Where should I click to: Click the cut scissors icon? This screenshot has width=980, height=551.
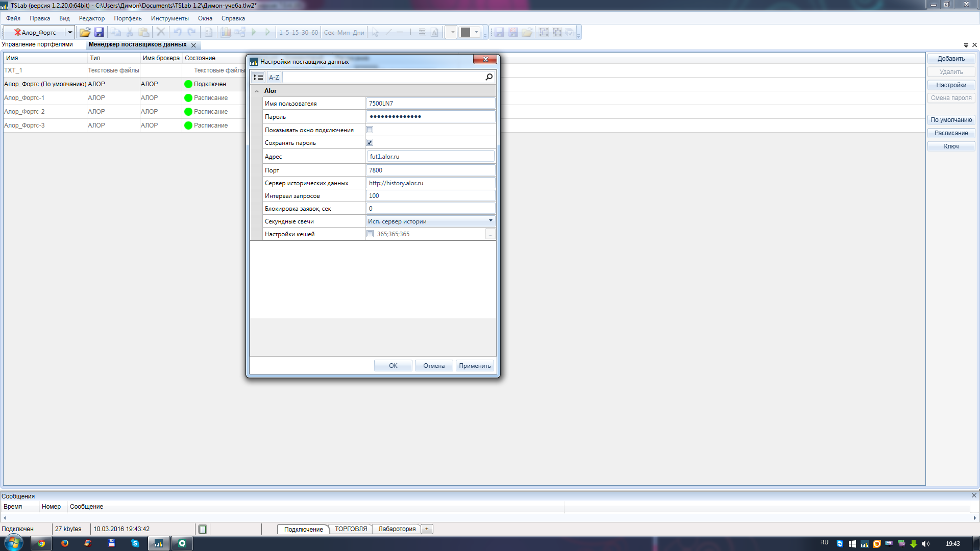[x=130, y=32]
